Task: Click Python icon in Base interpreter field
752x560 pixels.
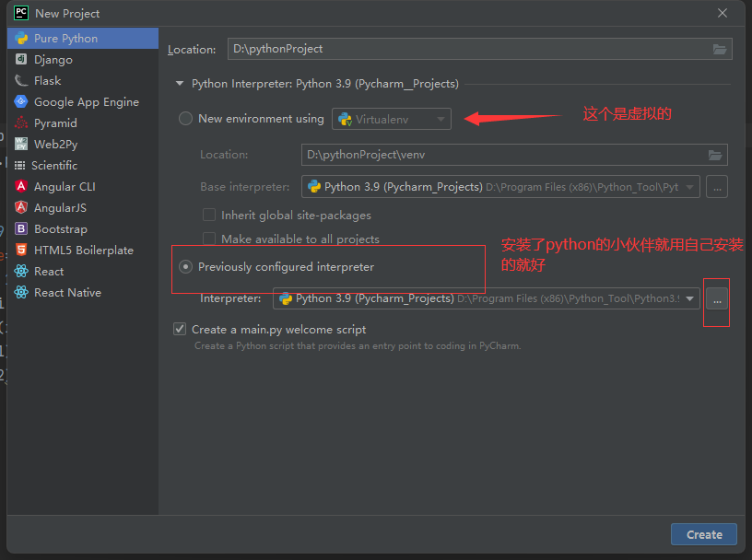Action: pos(314,186)
